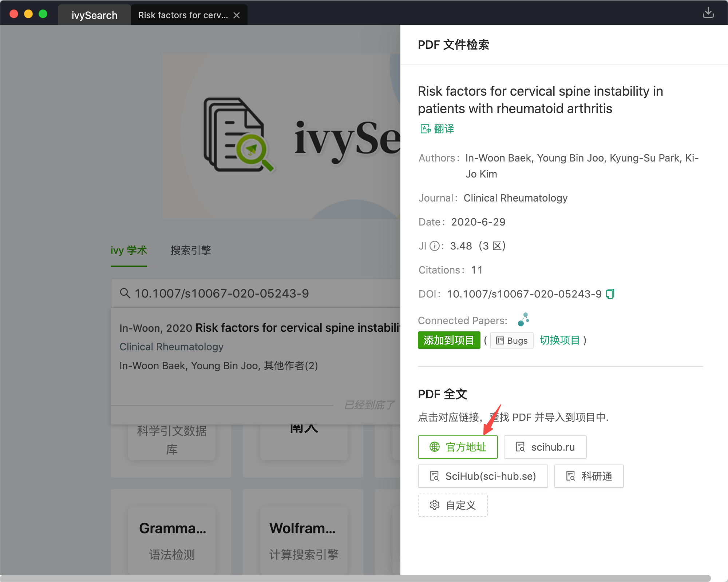Click the citations count 11
The height and width of the screenshot is (582, 728).
477,270
